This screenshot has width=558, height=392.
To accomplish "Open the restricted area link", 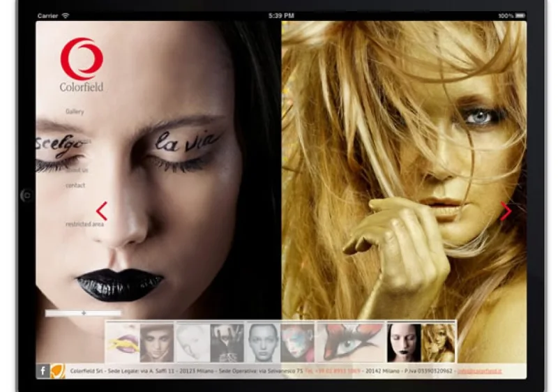I will pyautogui.click(x=84, y=224).
